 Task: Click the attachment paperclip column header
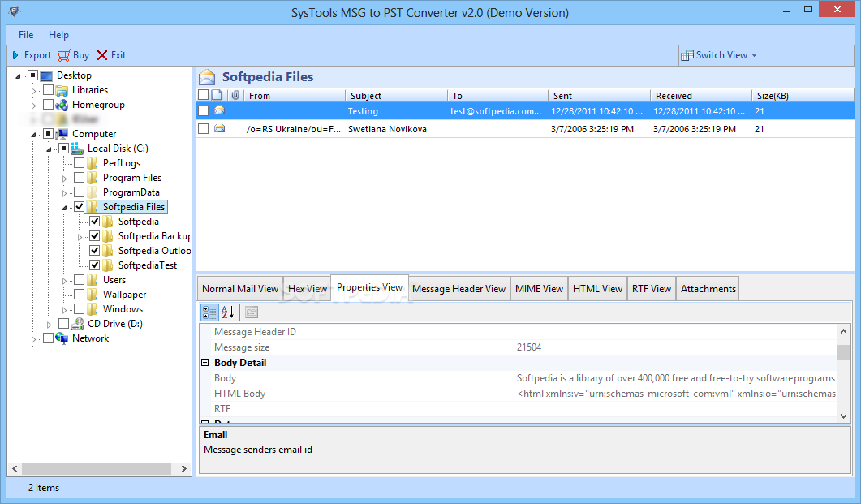(x=235, y=95)
